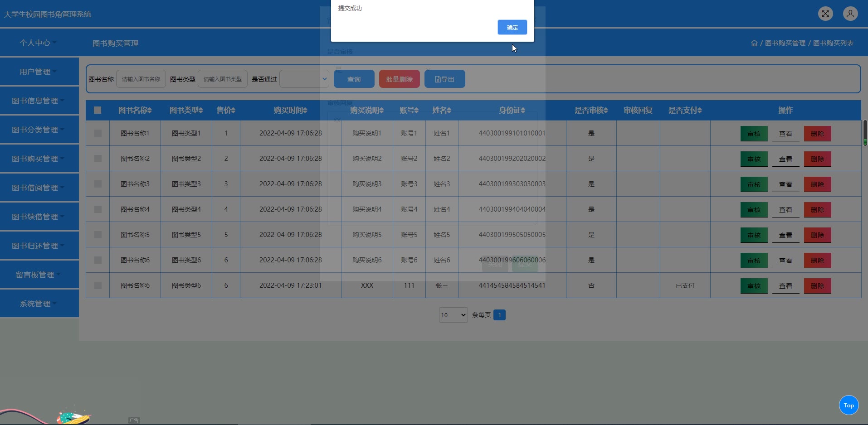Open the 留言板管理 sidebar menu

(38, 275)
